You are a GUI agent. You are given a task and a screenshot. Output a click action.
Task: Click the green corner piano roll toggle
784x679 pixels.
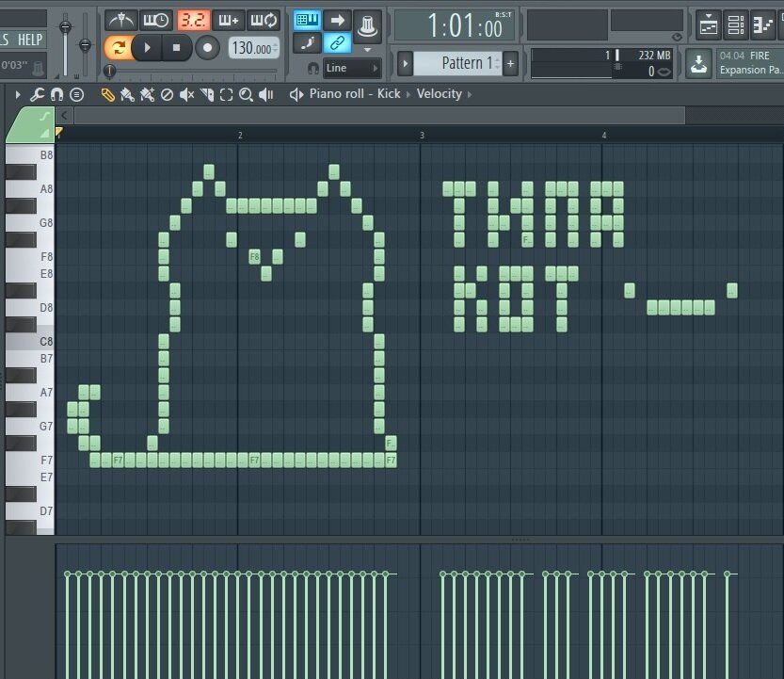(31, 124)
